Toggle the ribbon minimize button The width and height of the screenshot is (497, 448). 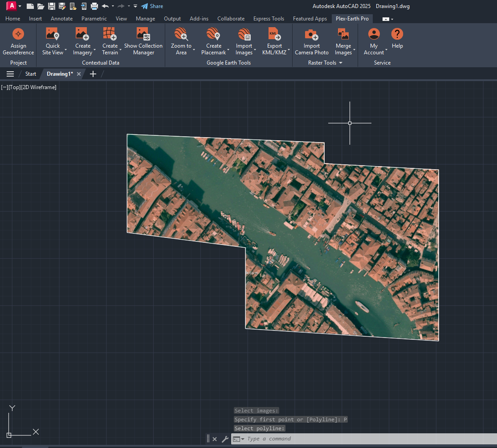[385, 19]
